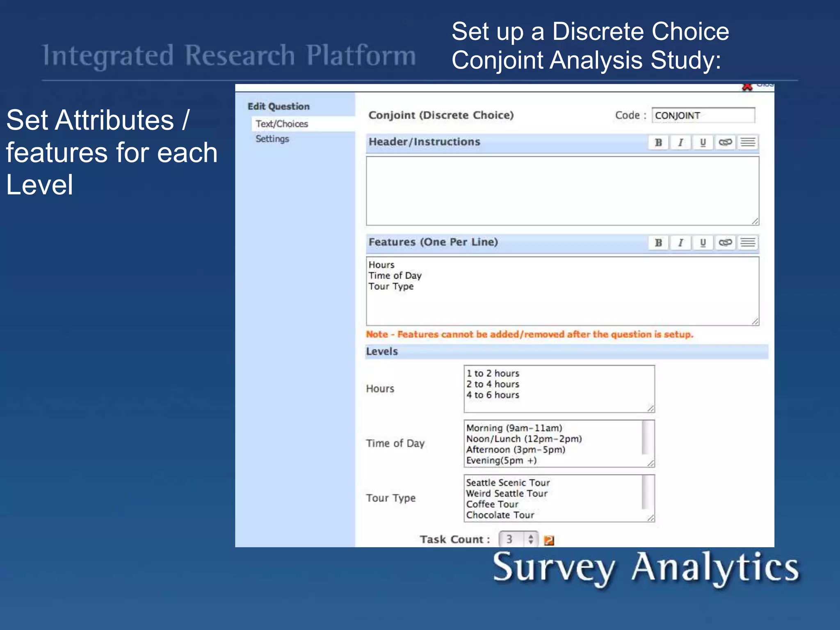Open text alignment in Features toolbar
The width and height of the screenshot is (840, 630).
click(x=748, y=243)
